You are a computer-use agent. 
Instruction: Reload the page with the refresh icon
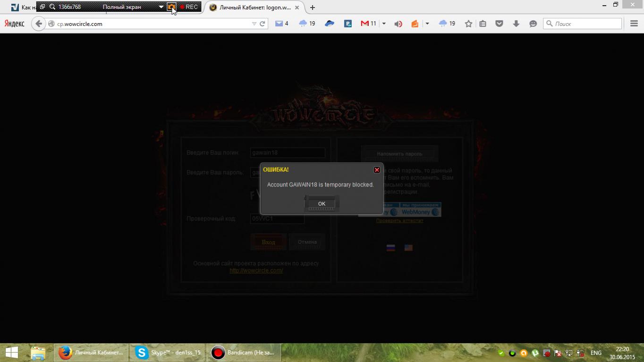click(263, 24)
